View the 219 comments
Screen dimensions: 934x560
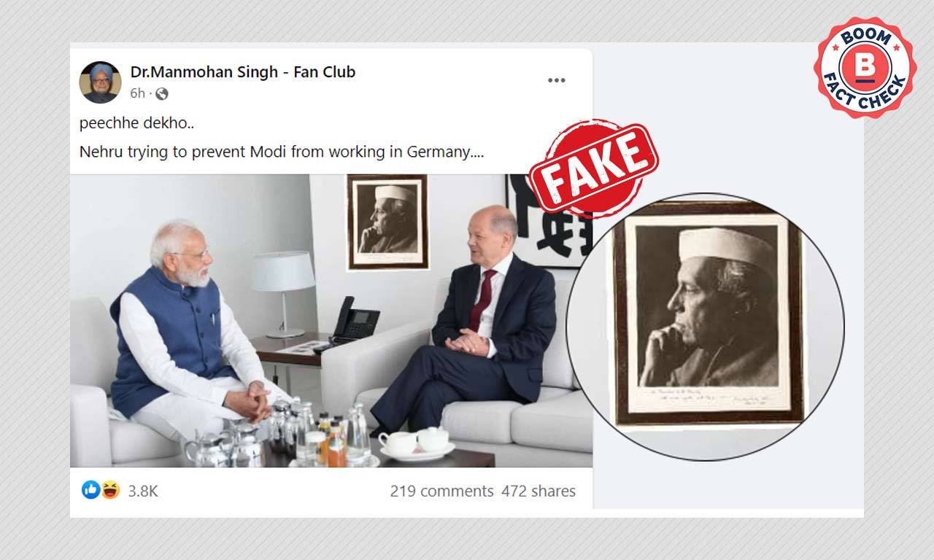441,491
